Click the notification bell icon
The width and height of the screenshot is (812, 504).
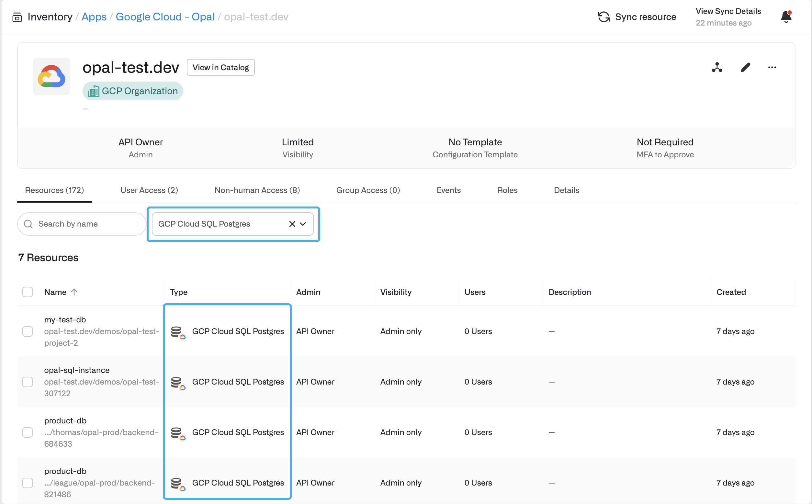[786, 17]
